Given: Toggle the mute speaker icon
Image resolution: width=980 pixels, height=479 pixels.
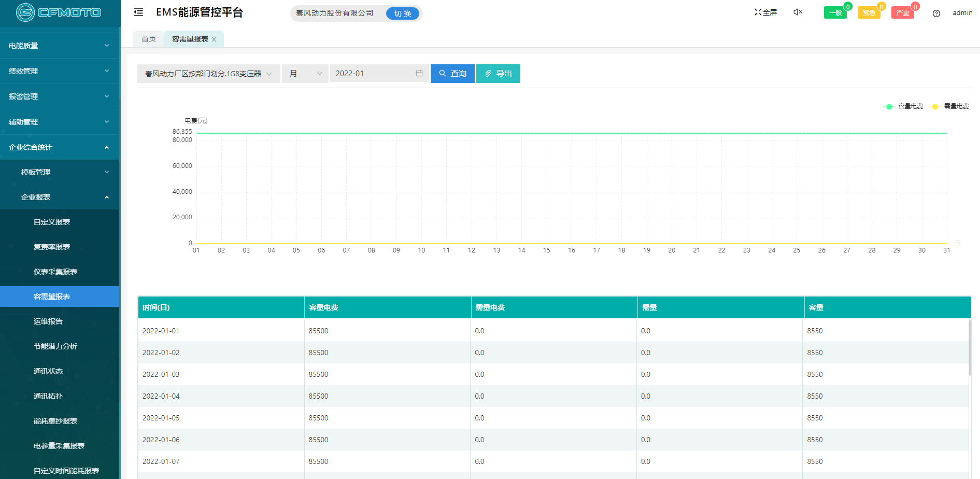Looking at the screenshot, I should tap(798, 12).
